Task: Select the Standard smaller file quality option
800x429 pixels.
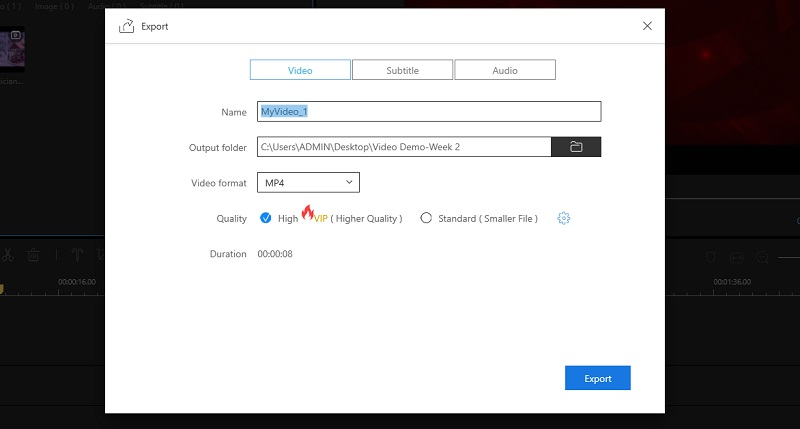Action: pos(426,218)
